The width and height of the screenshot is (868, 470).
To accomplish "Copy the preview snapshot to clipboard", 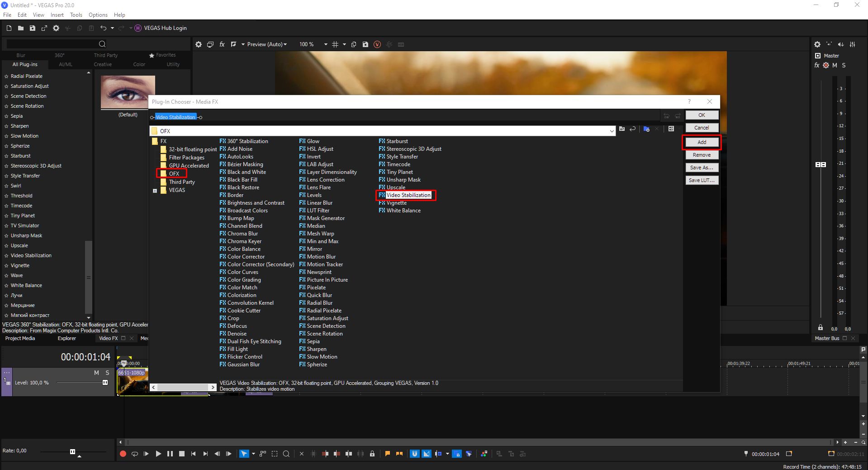I will (x=354, y=44).
